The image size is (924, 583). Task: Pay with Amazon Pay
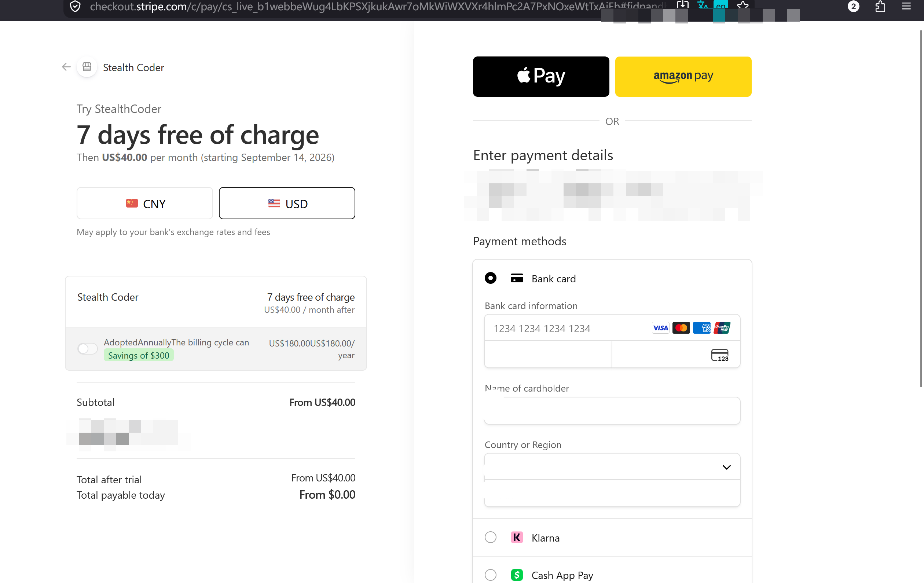click(683, 76)
